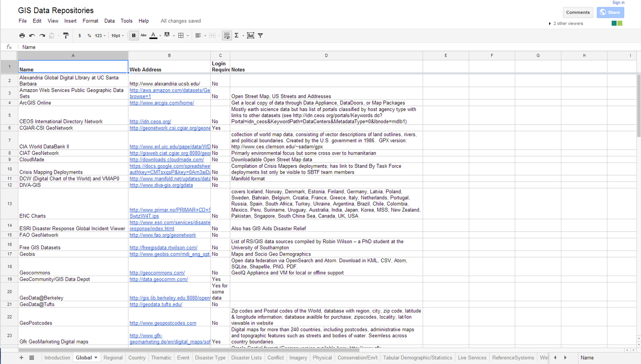Click the Print icon in toolbar
The height and width of the screenshot is (364, 641).
[22, 35]
